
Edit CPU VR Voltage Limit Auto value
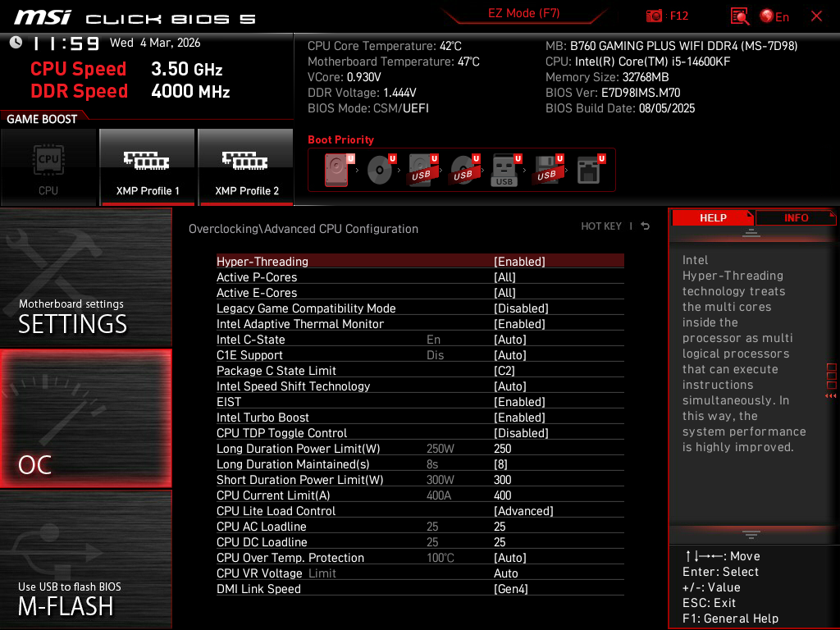click(x=505, y=573)
